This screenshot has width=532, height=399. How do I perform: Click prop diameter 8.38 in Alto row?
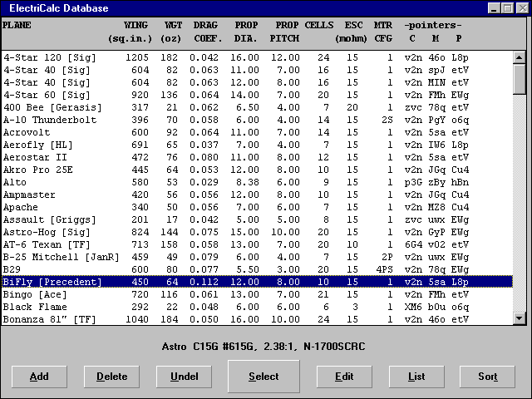pyautogui.click(x=248, y=182)
